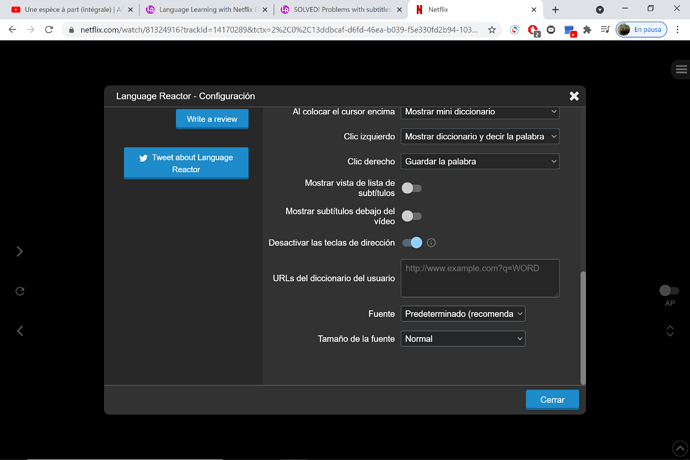Image resolution: width=690 pixels, height=460 pixels.
Task: Open Language Reactor hamburger menu at right edge
Action: coord(681,69)
